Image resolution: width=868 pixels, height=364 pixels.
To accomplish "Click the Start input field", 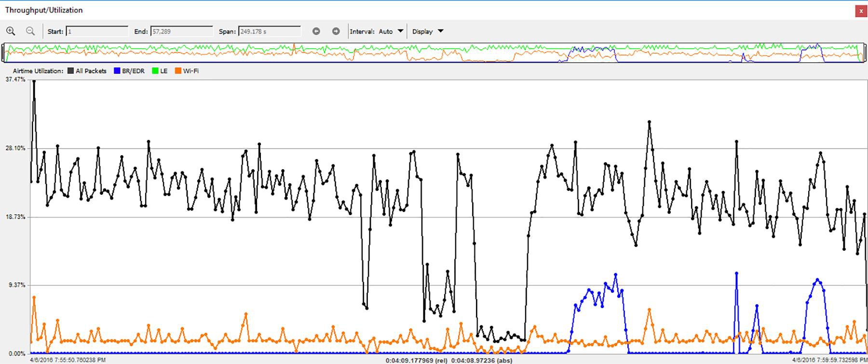I will tap(97, 31).
